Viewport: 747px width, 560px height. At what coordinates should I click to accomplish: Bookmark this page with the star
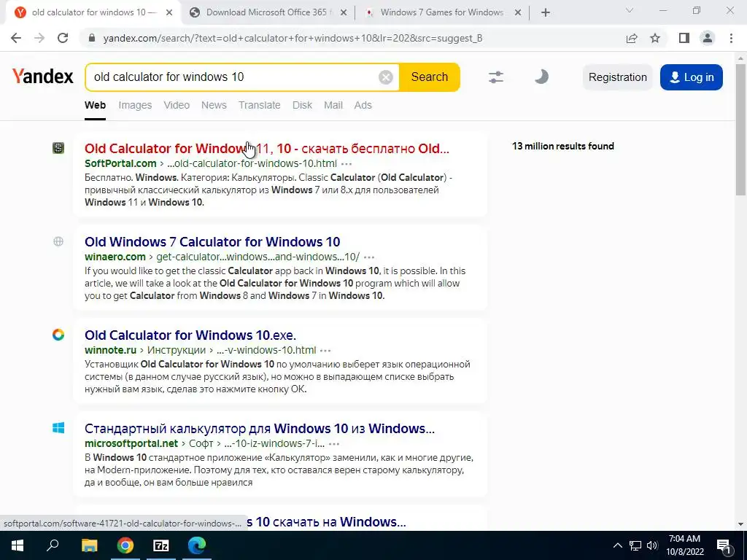[655, 38]
